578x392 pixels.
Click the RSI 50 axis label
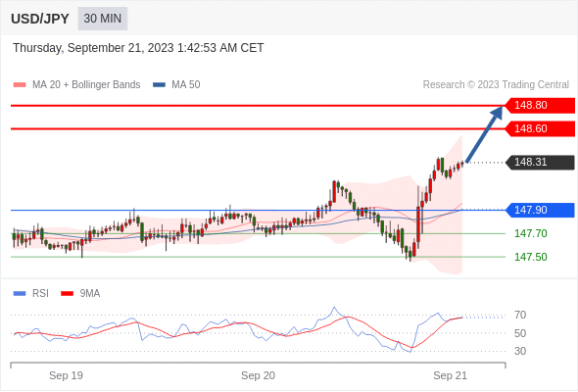520,334
